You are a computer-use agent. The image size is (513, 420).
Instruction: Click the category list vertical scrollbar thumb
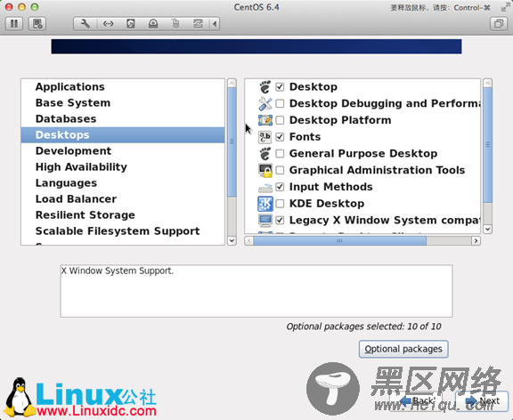(x=232, y=141)
